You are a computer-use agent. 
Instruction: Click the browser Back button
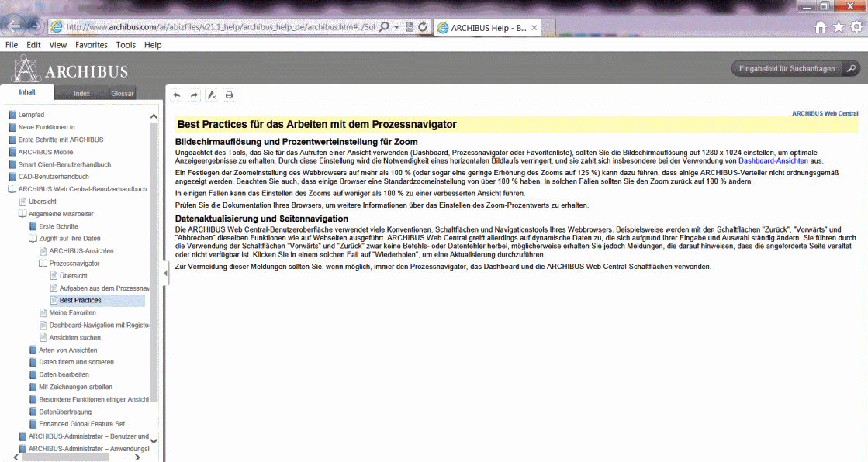click(13, 26)
